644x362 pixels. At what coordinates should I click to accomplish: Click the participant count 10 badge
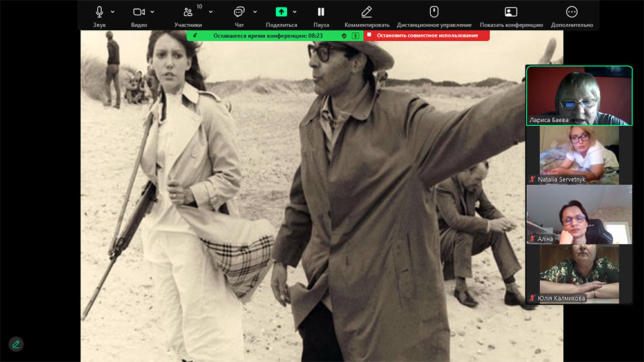pyautogui.click(x=199, y=6)
